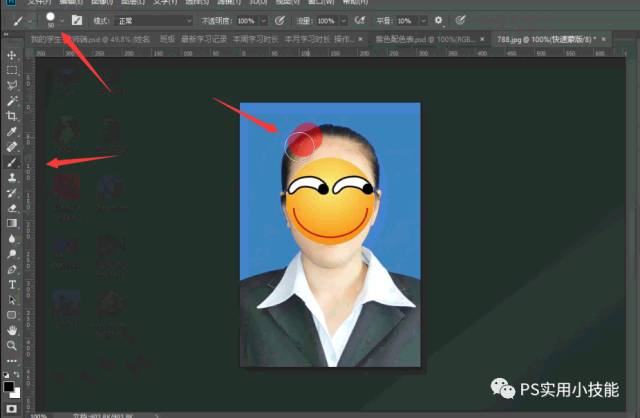
Task: Reset default foreground and background colors
Action: point(6,374)
